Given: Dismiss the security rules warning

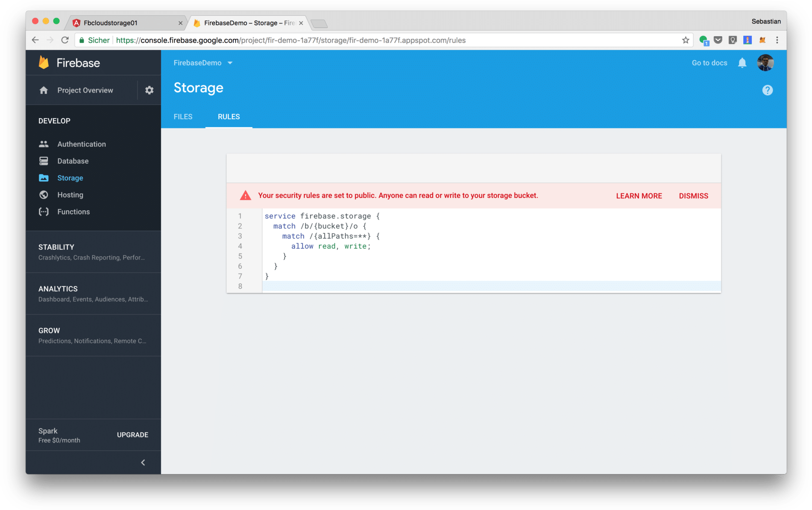Looking at the screenshot, I should pos(693,195).
